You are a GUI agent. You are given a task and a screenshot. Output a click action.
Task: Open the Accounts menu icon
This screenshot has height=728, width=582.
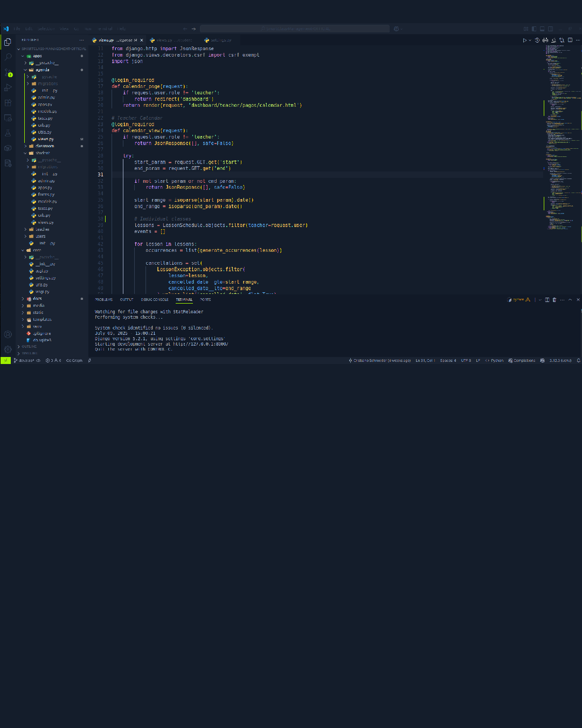(8, 334)
